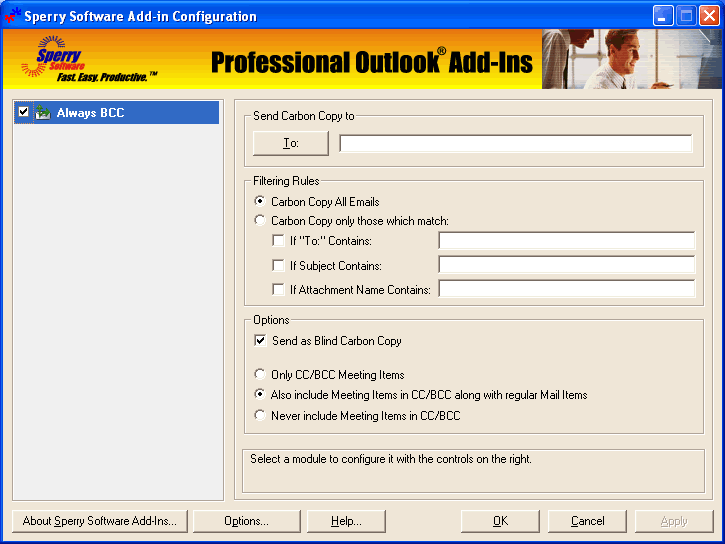The image size is (725, 544).
Task: Click the Apply button
Action: pyautogui.click(x=674, y=521)
